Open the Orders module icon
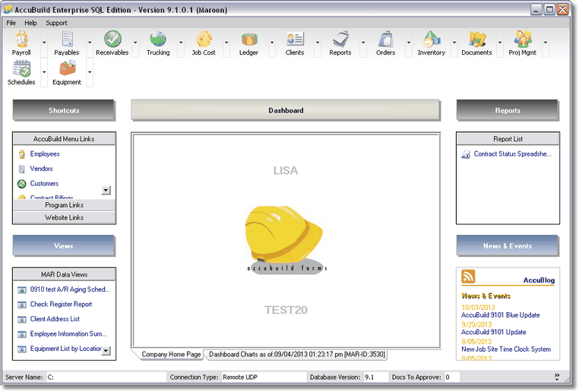 (386, 40)
